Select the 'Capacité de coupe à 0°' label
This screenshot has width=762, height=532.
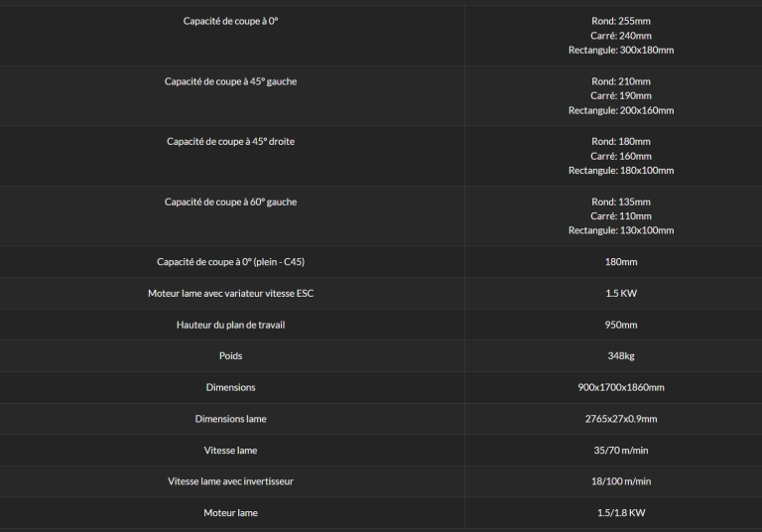pos(230,21)
